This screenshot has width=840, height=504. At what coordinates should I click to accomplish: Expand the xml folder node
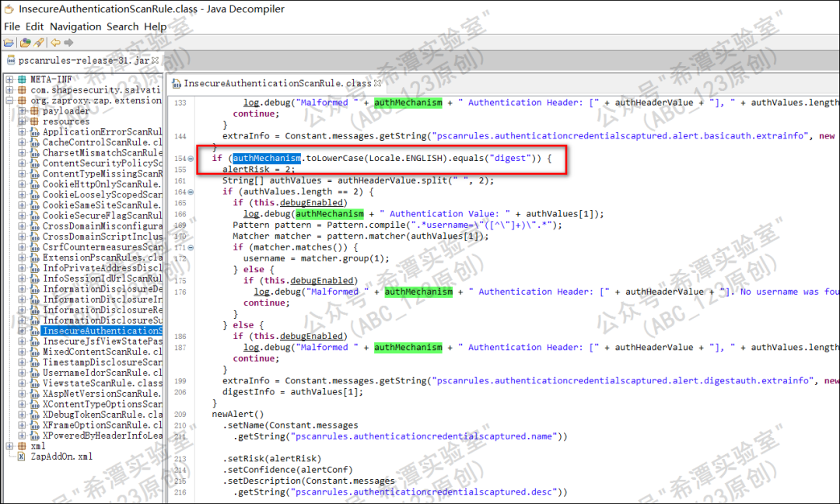[9, 446]
